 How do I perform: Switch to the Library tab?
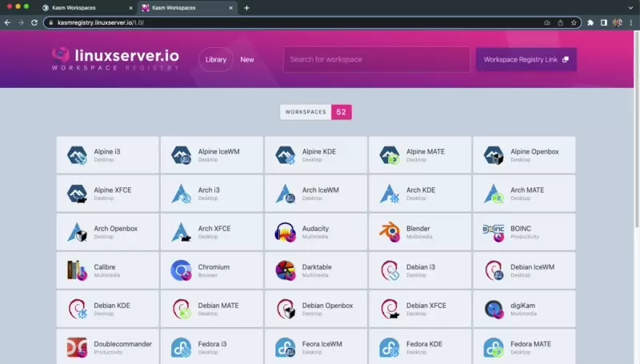click(x=216, y=59)
